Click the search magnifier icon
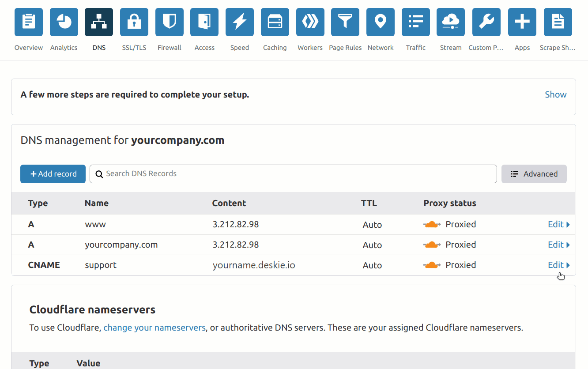588x369 pixels. tap(99, 174)
